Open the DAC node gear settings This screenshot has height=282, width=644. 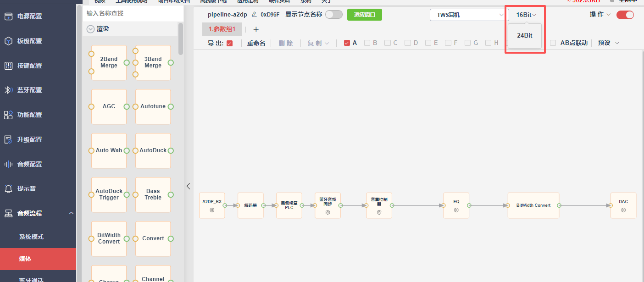click(x=623, y=210)
